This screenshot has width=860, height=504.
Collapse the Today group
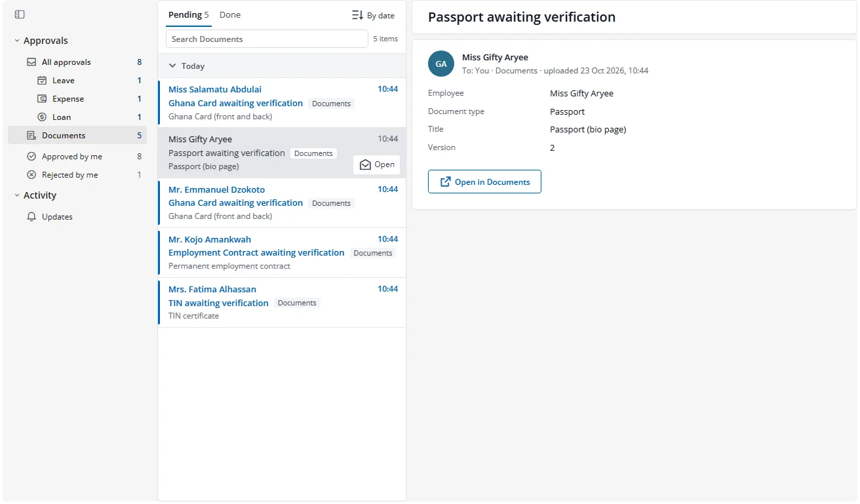point(172,66)
